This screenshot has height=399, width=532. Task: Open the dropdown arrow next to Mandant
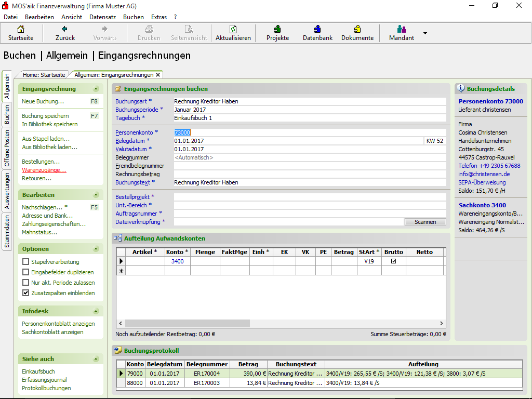click(425, 33)
